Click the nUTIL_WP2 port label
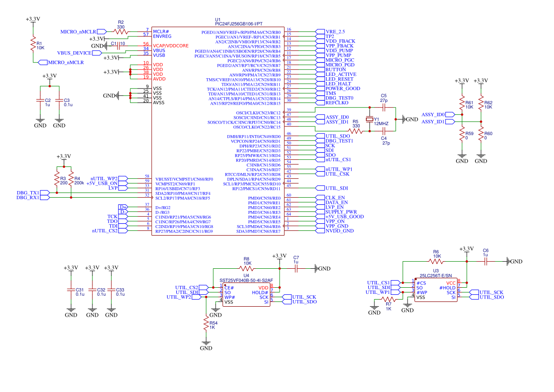This screenshot has width=554, height=392. click(109, 179)
